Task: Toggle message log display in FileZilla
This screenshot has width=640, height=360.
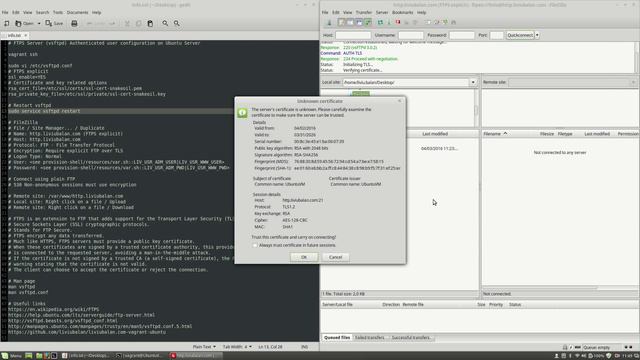Action: pos(341,22)
